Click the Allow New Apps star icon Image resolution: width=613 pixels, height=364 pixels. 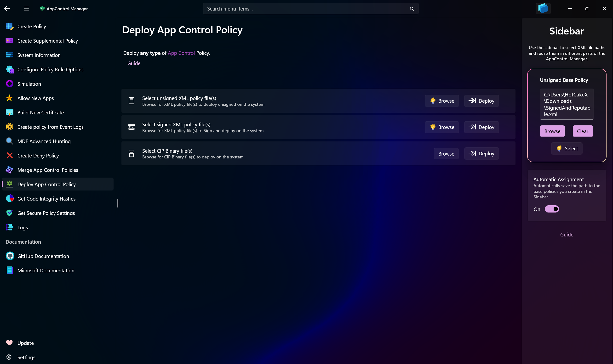coord(10,98)
